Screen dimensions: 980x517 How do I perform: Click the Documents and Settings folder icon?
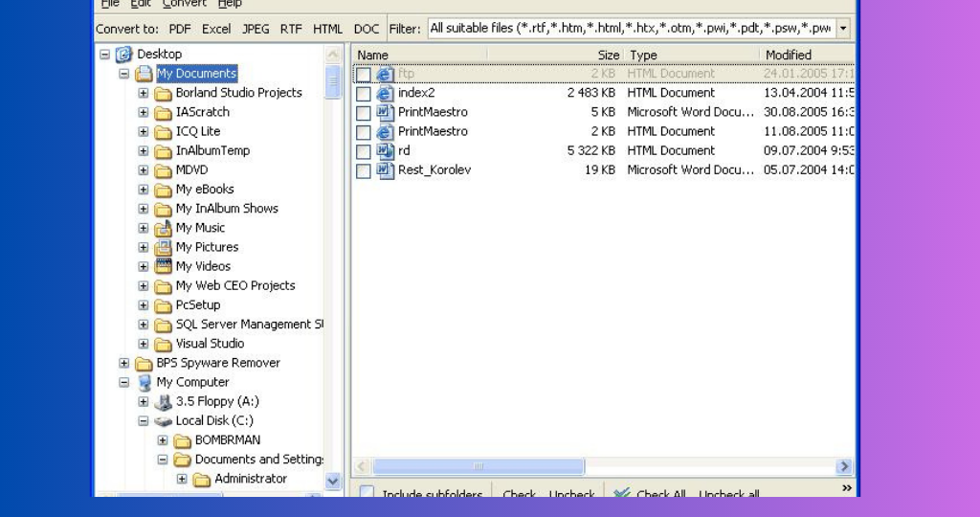click(183, 461)
